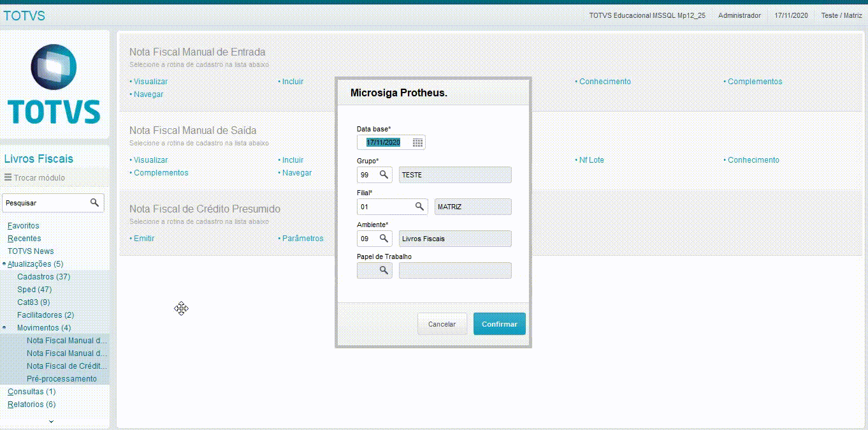This screenshot has height=430, width=868.
Task: Click Navegar under Nota Fiscal Manual de Saída
Action: click(296, 172)
